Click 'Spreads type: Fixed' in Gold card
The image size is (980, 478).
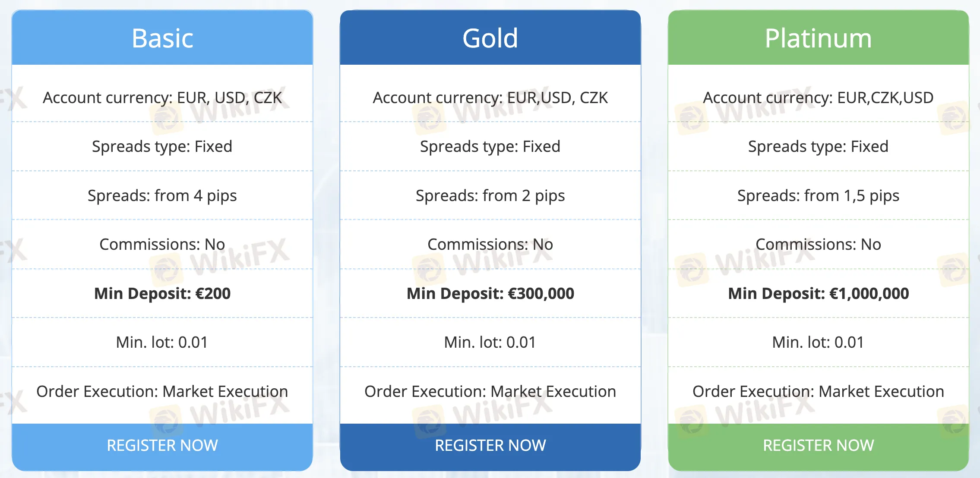(x=490, y=147)
